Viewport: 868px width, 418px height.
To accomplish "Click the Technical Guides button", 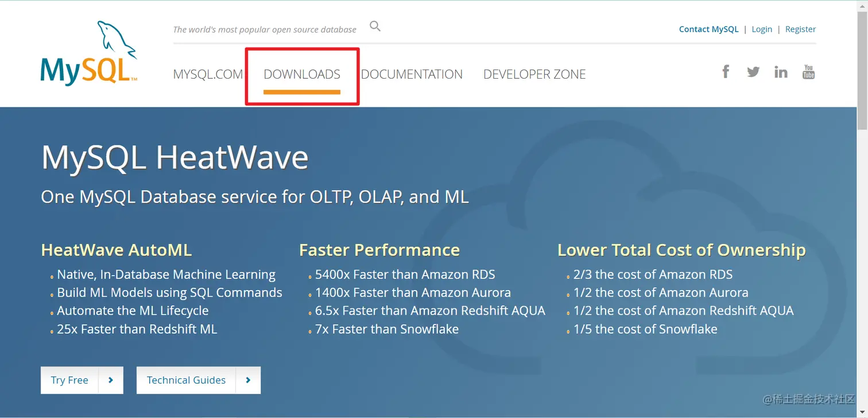I will (x=199, y=380).
